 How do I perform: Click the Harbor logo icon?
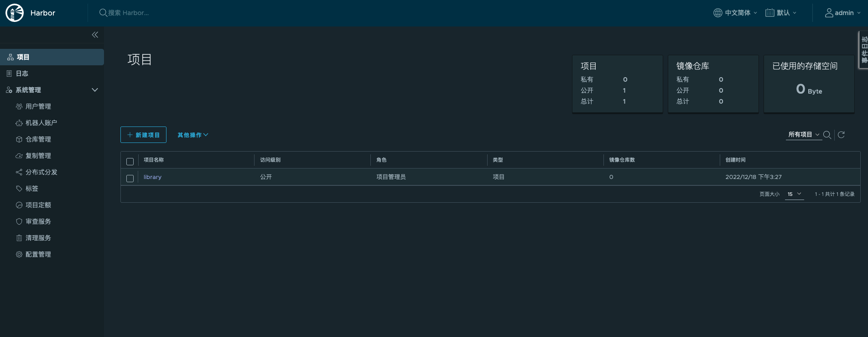click(x=15, y=13)
